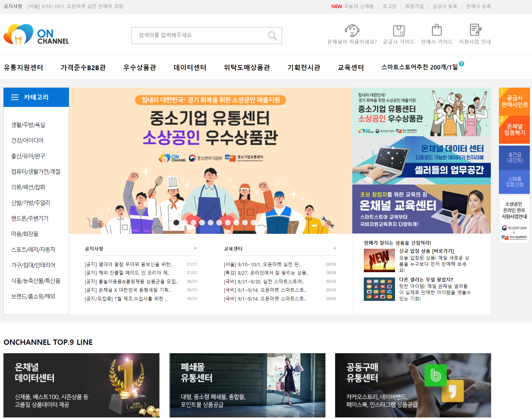Click the search magnifier icon
This screenshot has height=419, width=532.
(272, 36)
